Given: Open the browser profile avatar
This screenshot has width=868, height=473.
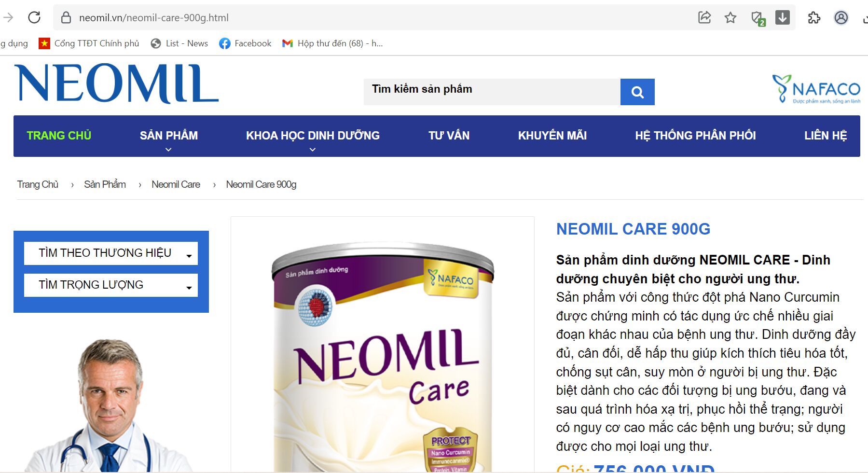Looking at the screenshot, I should tap(841, 18).
